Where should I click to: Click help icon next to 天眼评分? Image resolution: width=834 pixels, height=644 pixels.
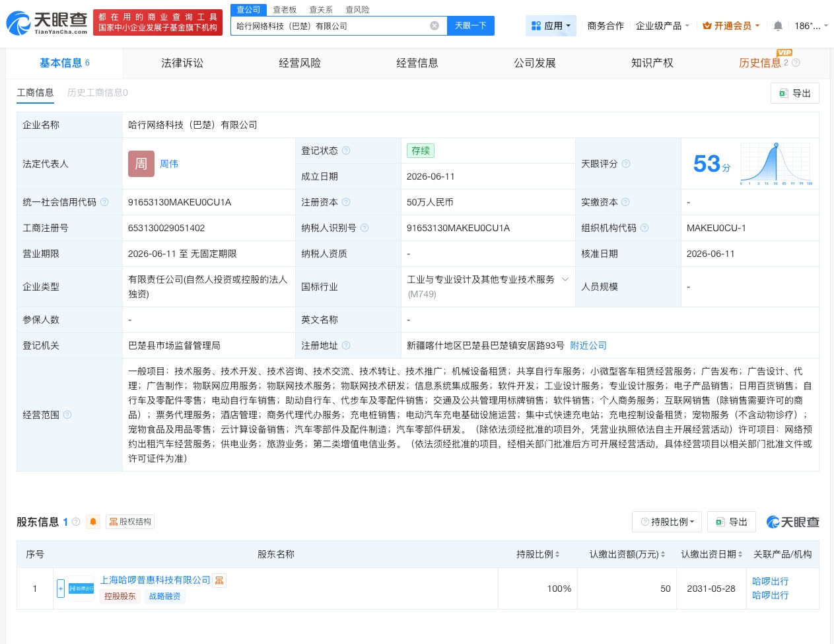click(x=626, y=164)
